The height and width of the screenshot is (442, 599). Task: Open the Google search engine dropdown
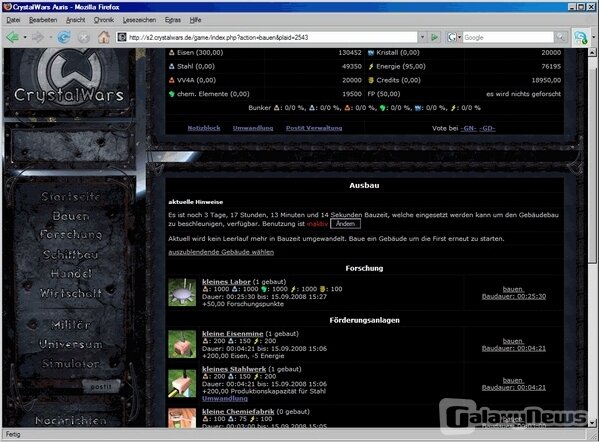click(460, 37)
